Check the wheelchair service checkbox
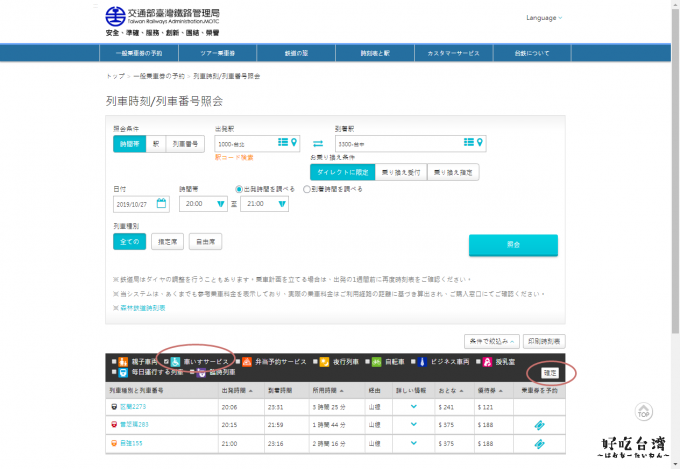Image resolution: width=680 pixels, height=469 pixels. [x=167, y=360]
